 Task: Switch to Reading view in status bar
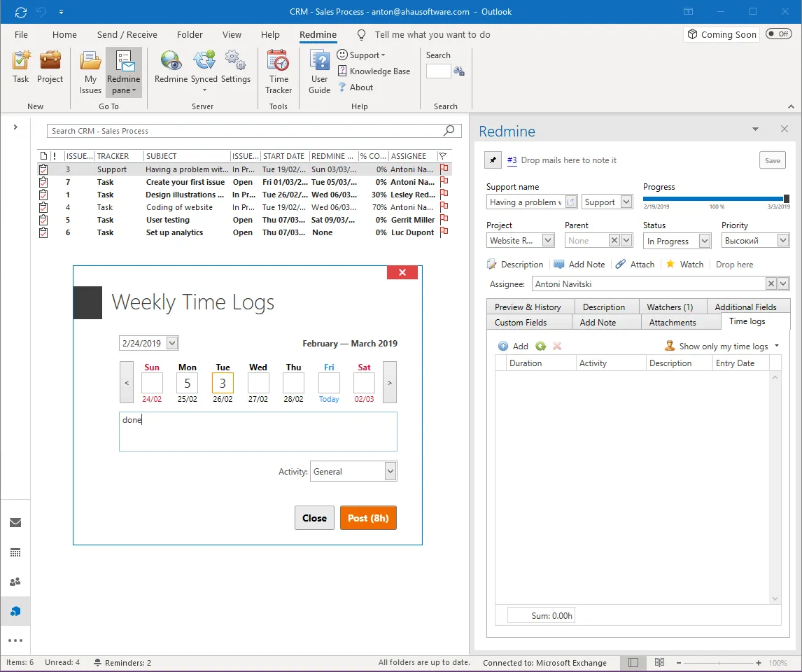point(659,662)
